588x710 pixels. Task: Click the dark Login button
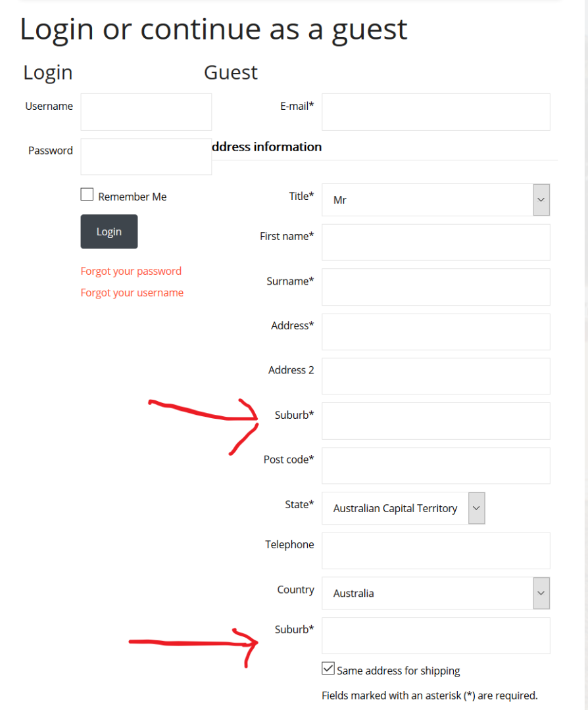[x=109, y=231]
